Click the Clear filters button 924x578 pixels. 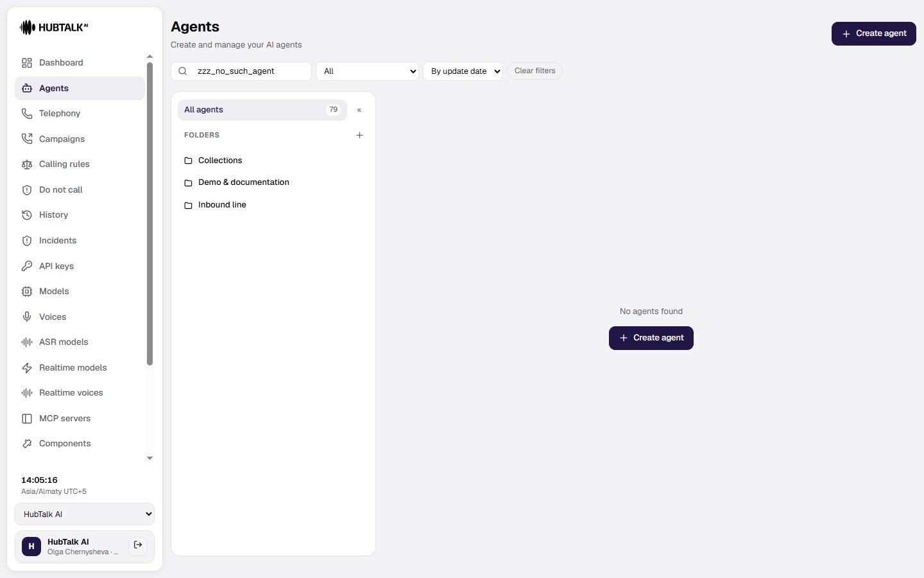535,71
